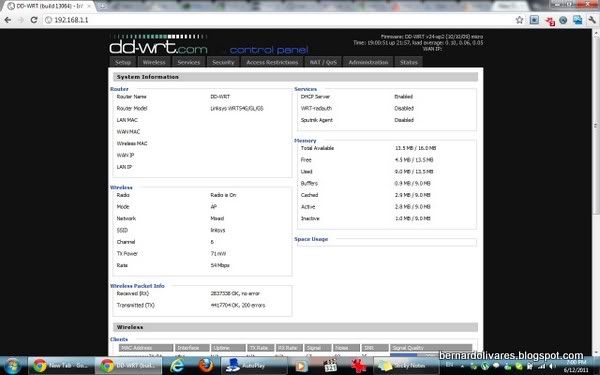Open the Windows Start menu orb

13,366
